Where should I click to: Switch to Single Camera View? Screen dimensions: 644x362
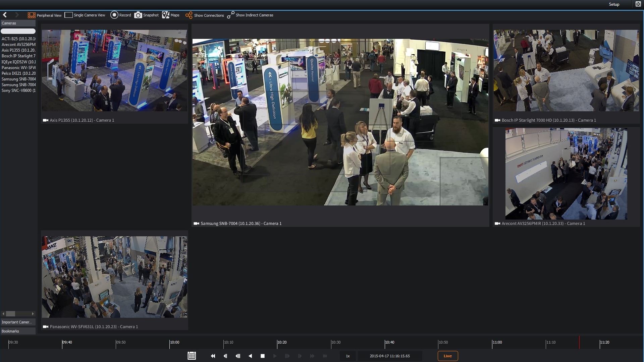pos(85,15)
